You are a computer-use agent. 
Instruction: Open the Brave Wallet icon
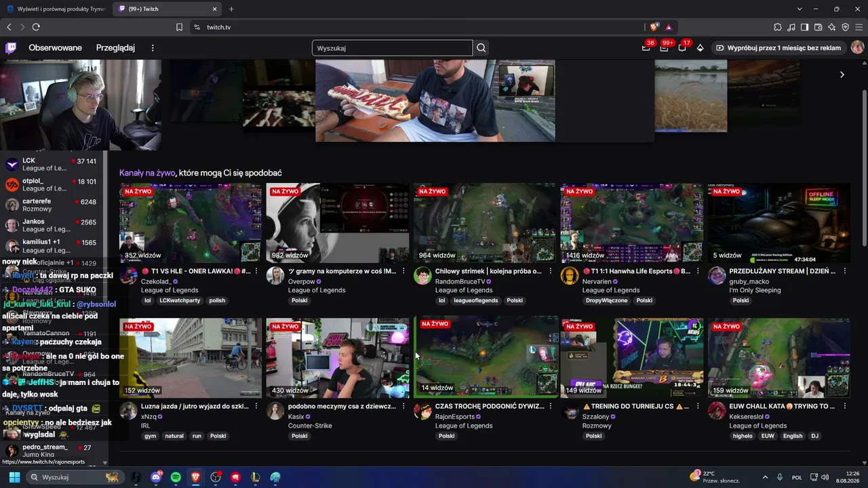pos(818,27)
